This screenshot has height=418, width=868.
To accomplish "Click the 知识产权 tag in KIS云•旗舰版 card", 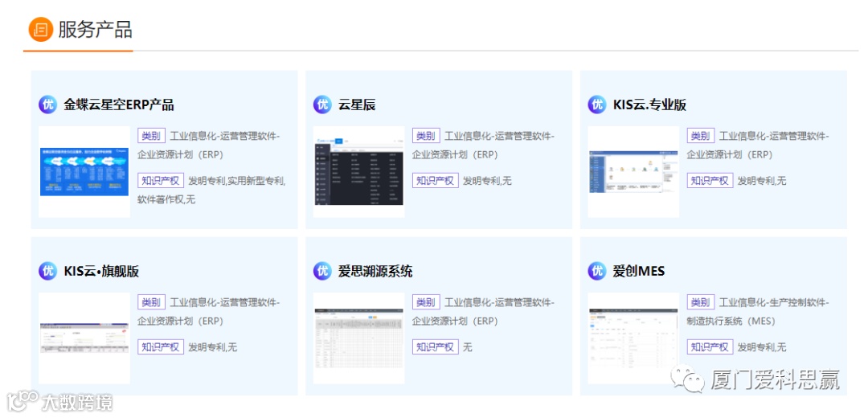I will point(161,347).
